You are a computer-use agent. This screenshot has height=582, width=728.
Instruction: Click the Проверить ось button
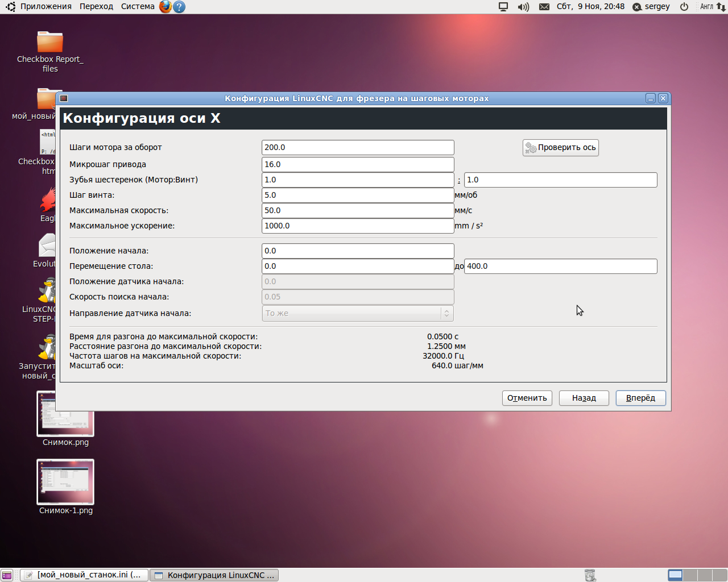561,148
